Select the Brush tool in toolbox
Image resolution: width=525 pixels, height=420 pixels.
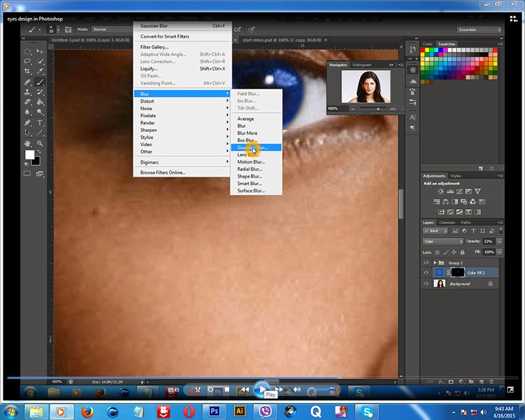click(40, 82)
